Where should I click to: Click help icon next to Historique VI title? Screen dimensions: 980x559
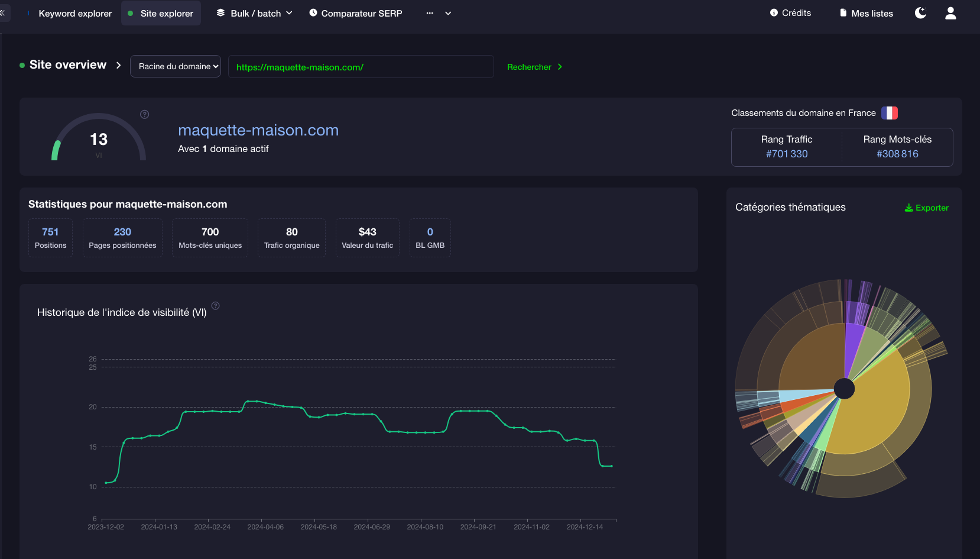(216, 306)
